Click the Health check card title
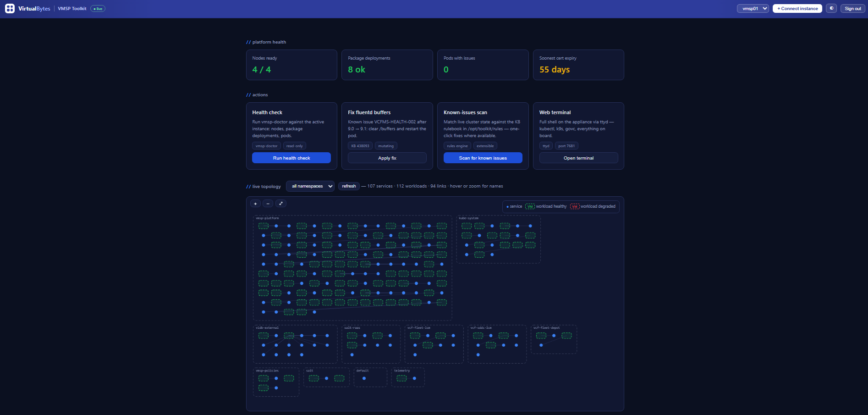The width and height of the screenshot is (868, 415). pyautogui.click(x=267, y=112)
